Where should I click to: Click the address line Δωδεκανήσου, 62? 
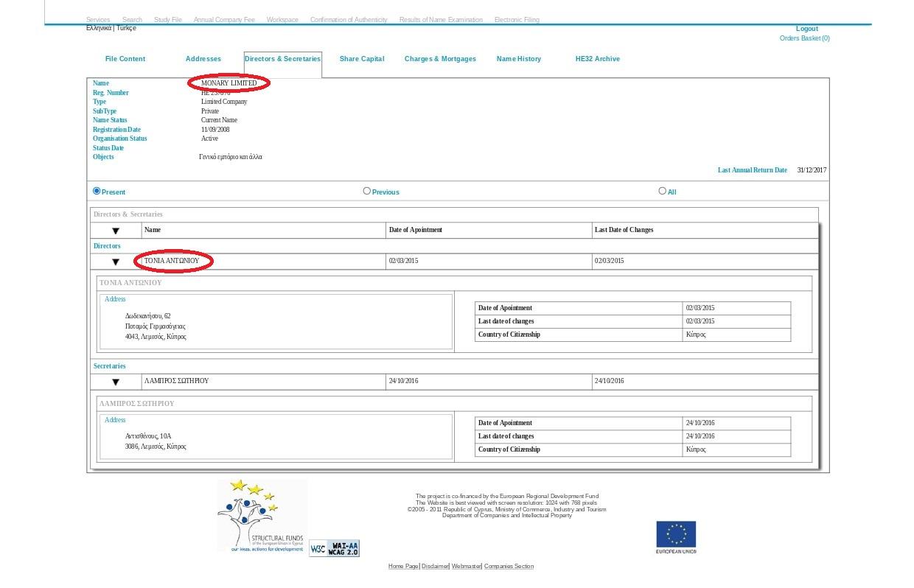[x=147, y=316]
